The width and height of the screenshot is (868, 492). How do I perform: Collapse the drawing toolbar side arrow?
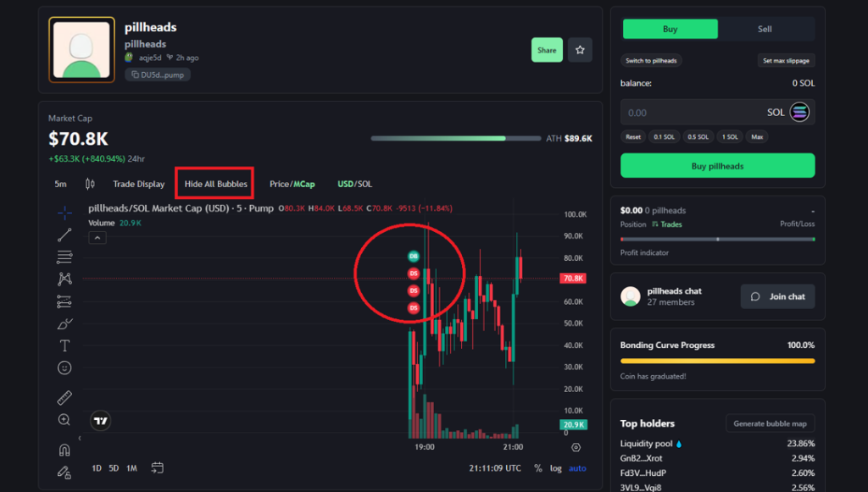(x=79, y=439)
